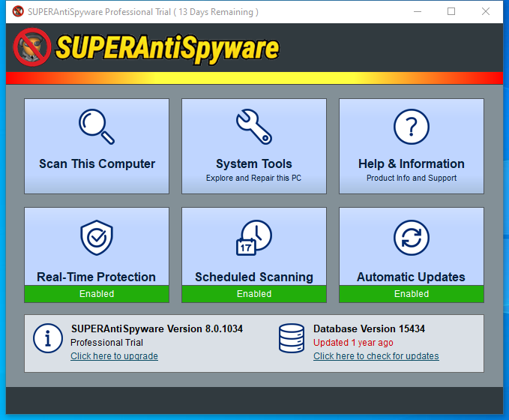This screenshot has height=420, width=509.
Task: Follow the Click here to upgrade link
Action: click(114, 356)
